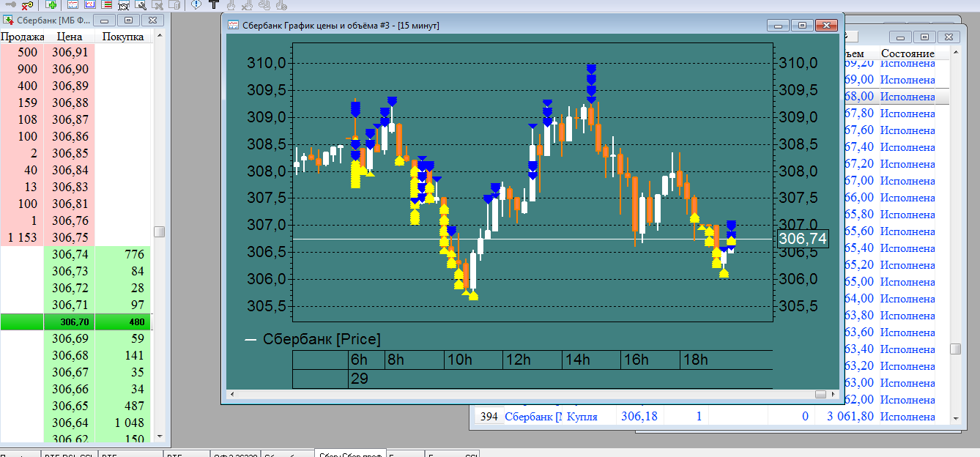Image resolution: width=980 pixels, height=457 pixels.
Task: Click Купля in order row 394
Action: coord(582,416)
